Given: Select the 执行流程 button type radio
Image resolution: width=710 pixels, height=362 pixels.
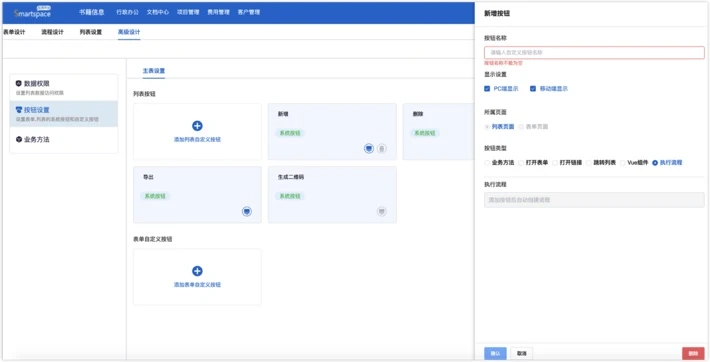Looking at the screenshot, I should point(655,163).
